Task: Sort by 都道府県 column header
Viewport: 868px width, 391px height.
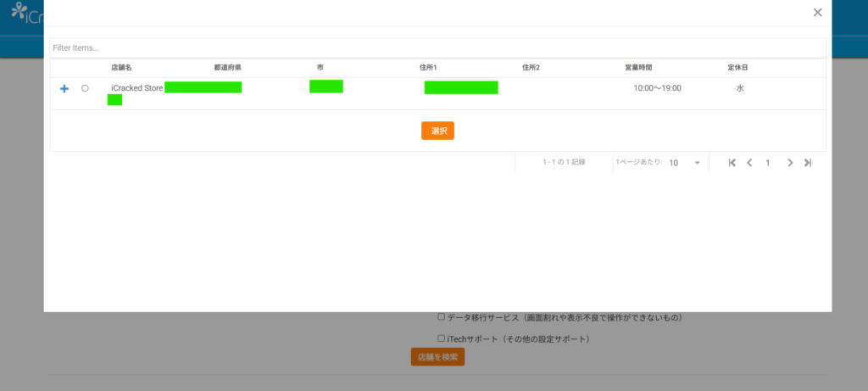Action: (227, 68)
